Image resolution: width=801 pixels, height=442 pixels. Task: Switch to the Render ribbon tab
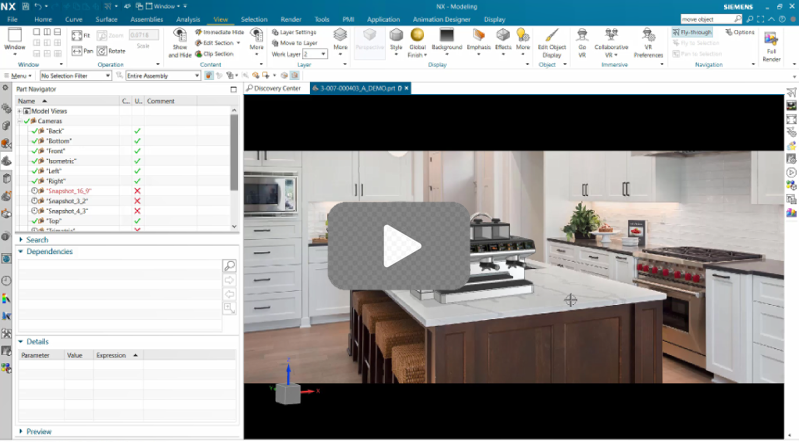click(x=290, y=19)
